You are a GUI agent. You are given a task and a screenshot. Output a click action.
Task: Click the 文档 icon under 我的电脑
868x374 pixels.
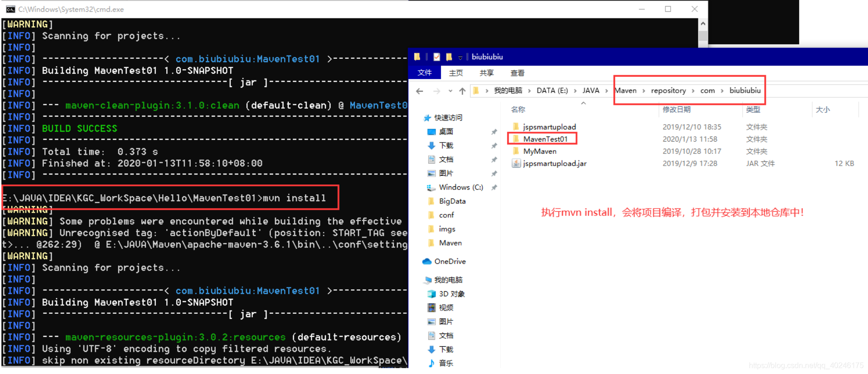tap(431, 335)
